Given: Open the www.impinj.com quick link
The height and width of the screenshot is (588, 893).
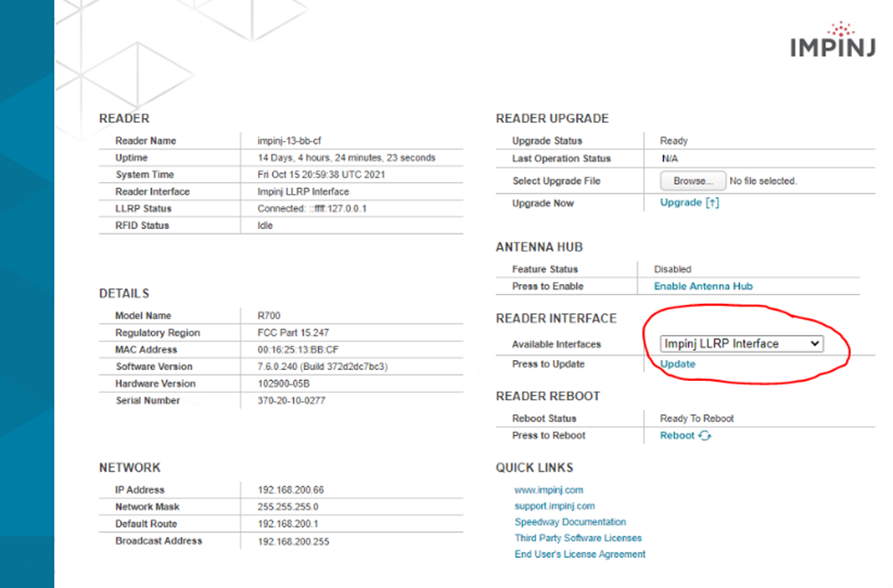Looking at the screenshot, I should (549, 490).
